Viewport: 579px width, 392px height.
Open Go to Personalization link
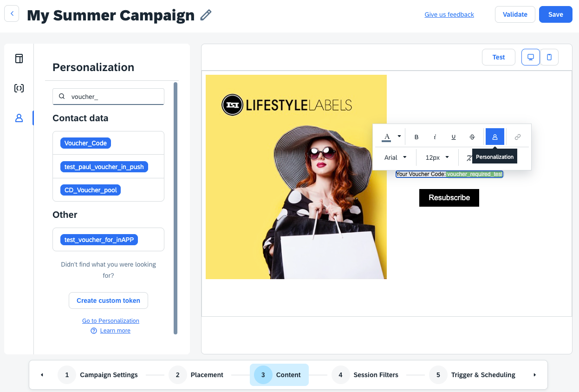[111, 320]
